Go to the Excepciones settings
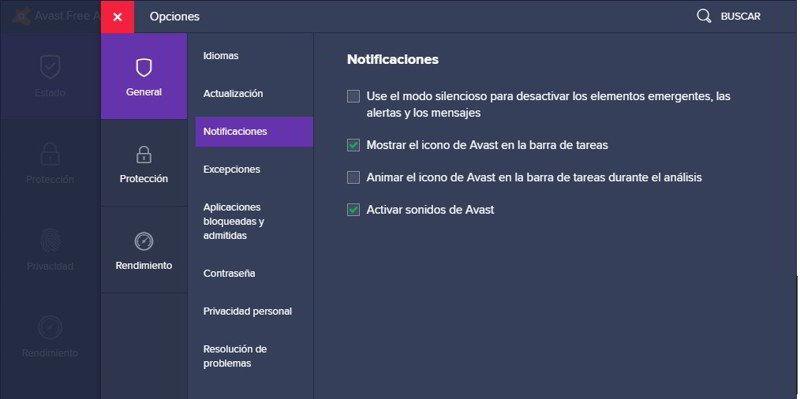Screen dimensions: 800x399 tap(232, 169)
